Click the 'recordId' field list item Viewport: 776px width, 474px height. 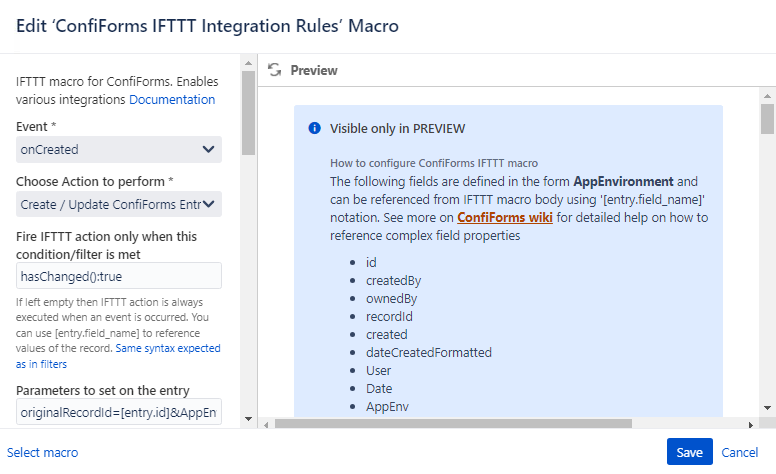coord(389,317)
